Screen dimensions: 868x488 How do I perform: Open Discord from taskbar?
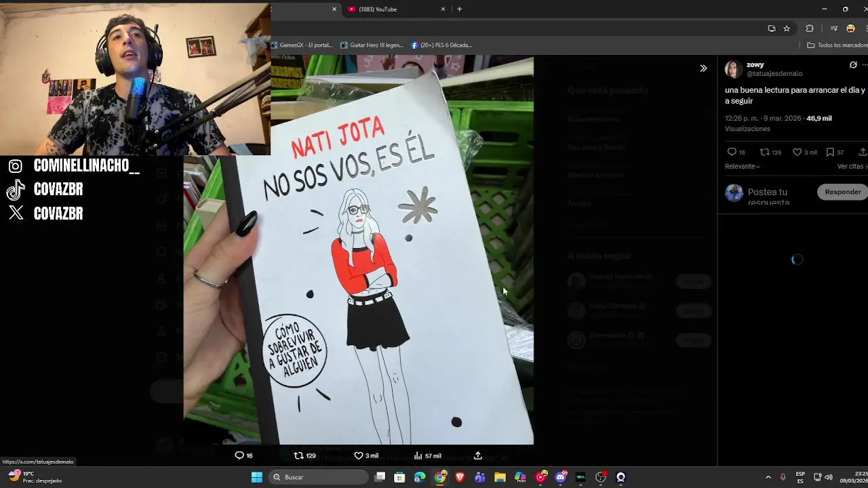click(x=561, y=477)
